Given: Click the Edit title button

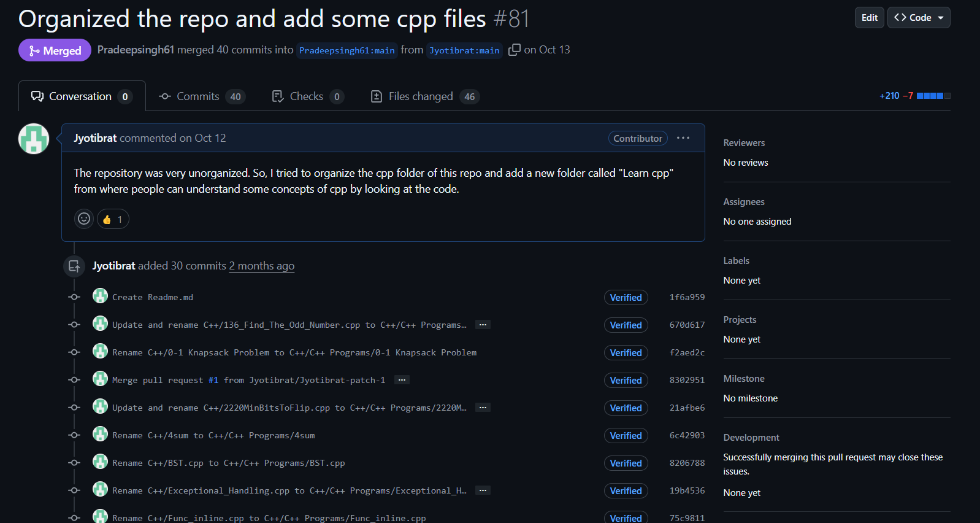Looking at the screenshot, I should coord(869,18).
